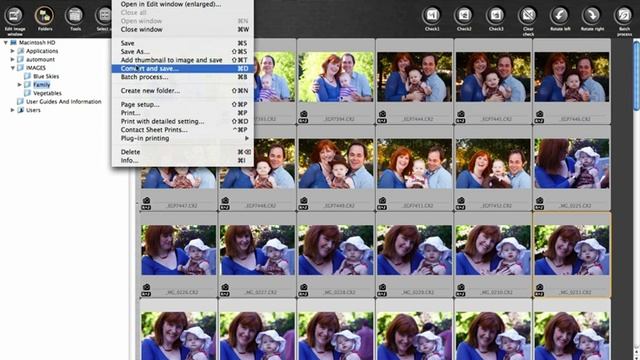Choose Close window from the menu
The image size is (640, 360).
click(182, 29)
